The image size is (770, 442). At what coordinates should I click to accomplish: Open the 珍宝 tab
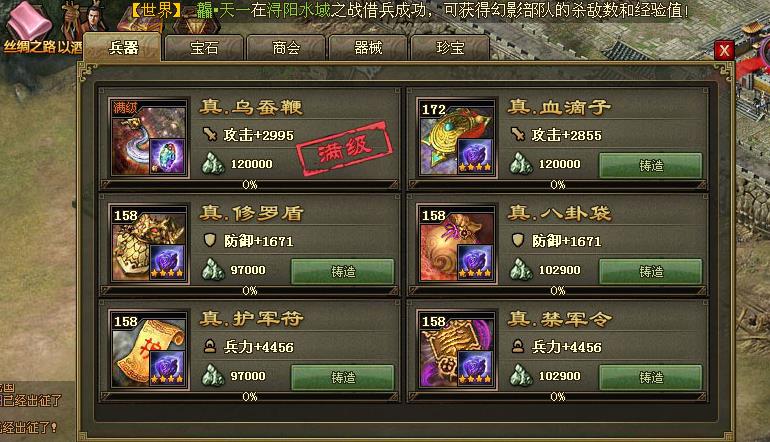pyautogui.click(x=450, y=48)
